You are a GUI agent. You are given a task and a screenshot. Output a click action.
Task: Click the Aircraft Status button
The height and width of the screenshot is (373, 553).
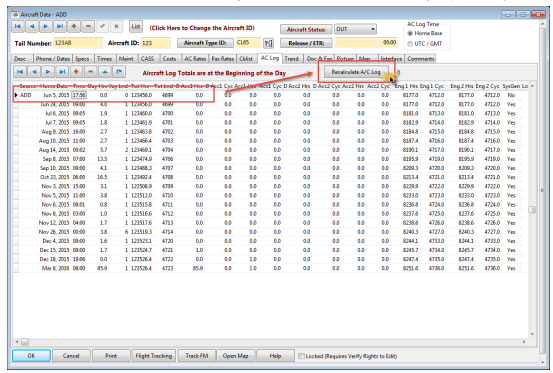[x=306, y=29]
